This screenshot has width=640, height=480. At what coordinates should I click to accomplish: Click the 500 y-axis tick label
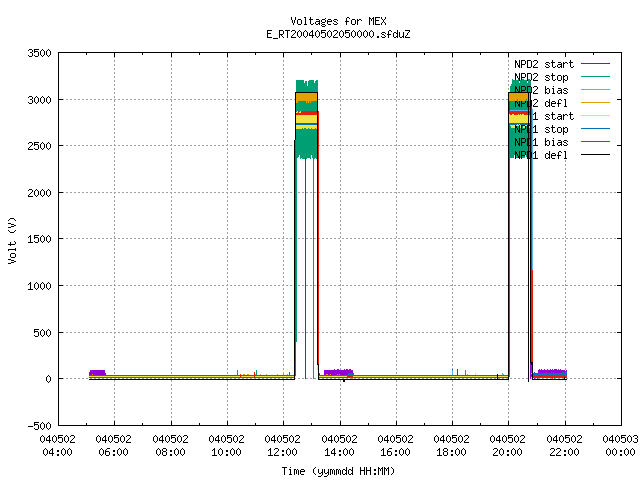[x=42, y=333]
